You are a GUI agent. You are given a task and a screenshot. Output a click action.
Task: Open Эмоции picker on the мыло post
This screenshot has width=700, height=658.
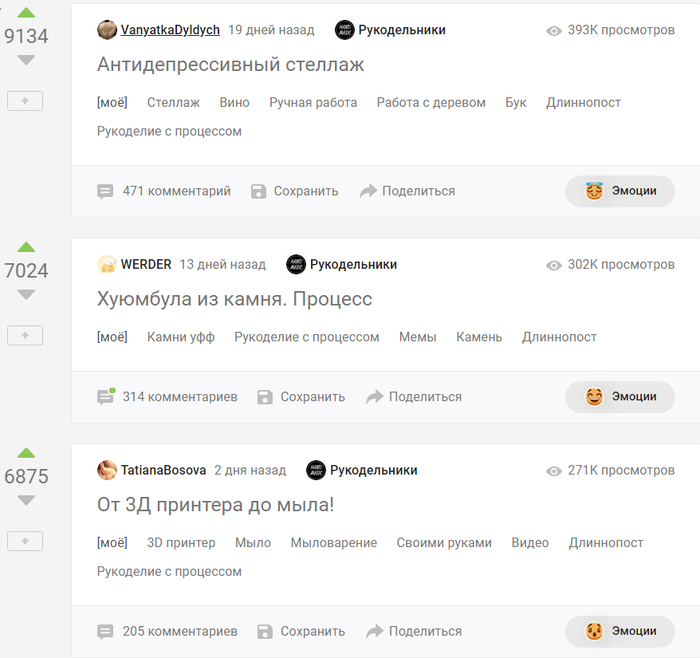click(x=620, y=631)
